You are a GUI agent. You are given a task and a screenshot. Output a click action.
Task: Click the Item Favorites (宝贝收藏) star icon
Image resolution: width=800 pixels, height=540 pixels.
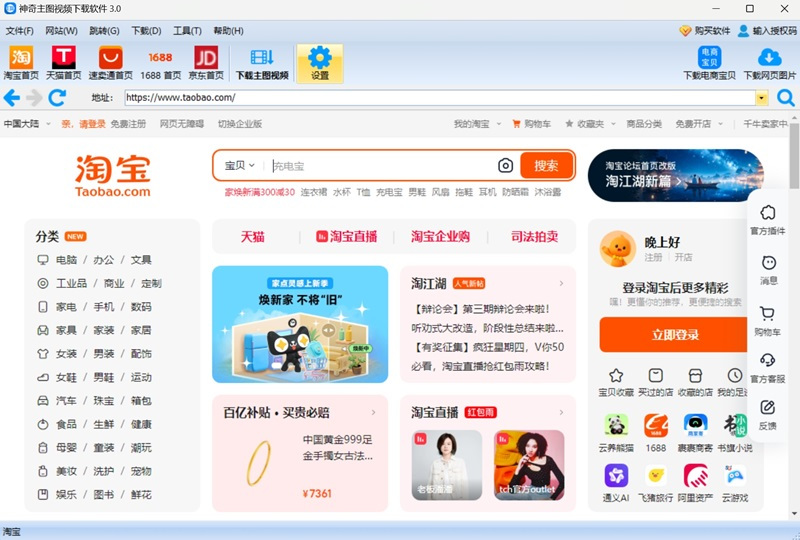616,376
